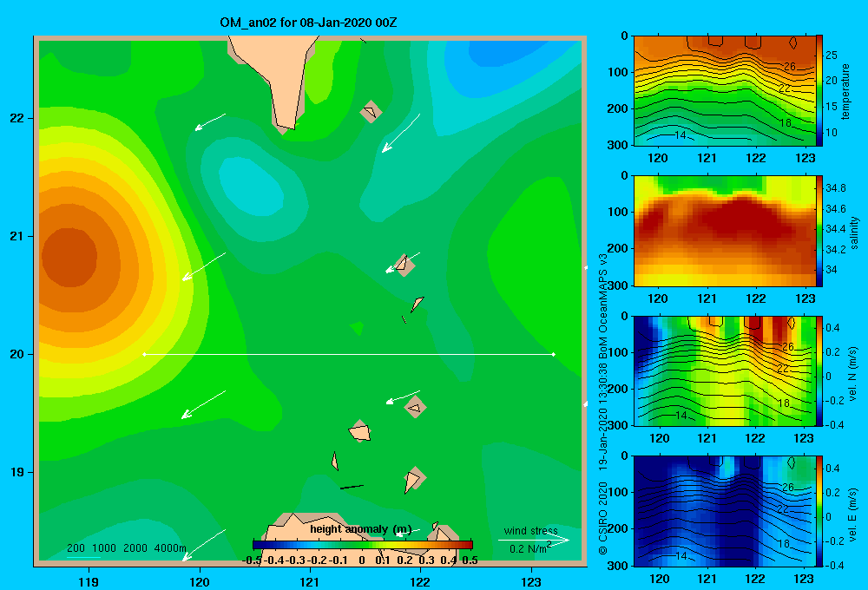The width and height of the screenshot is (868, 590).
Task: Click the vel. N color scale bar
Action: pos(819,370)
